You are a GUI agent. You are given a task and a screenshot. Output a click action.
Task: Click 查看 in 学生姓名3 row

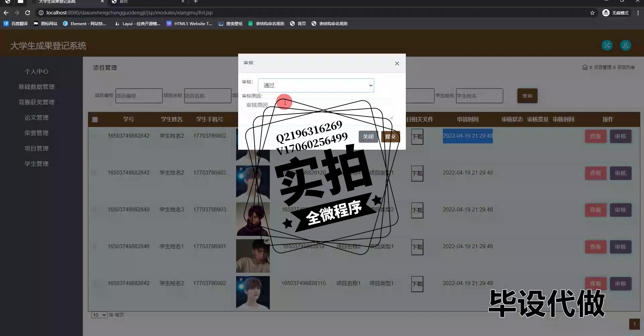coord(596,210)
